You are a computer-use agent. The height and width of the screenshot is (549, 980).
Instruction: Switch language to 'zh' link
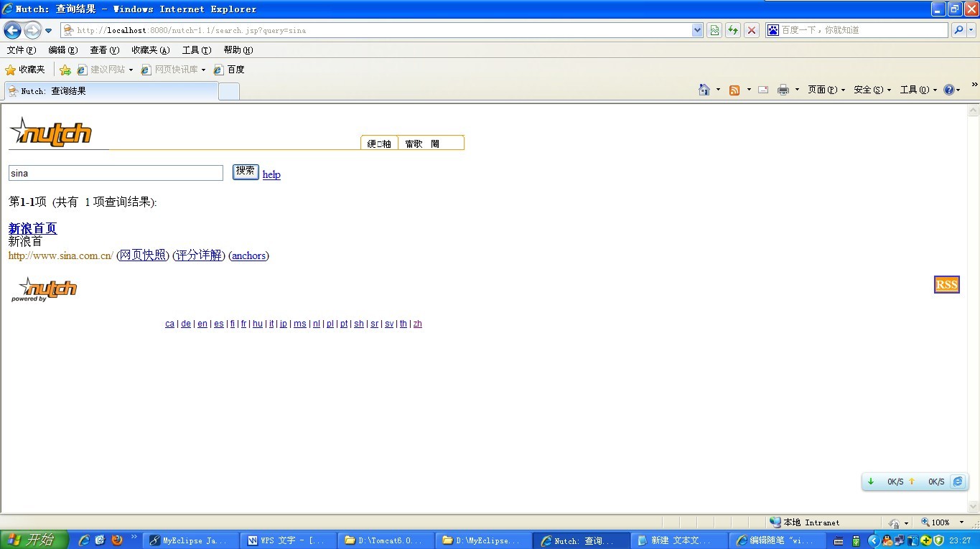[418, 324]
